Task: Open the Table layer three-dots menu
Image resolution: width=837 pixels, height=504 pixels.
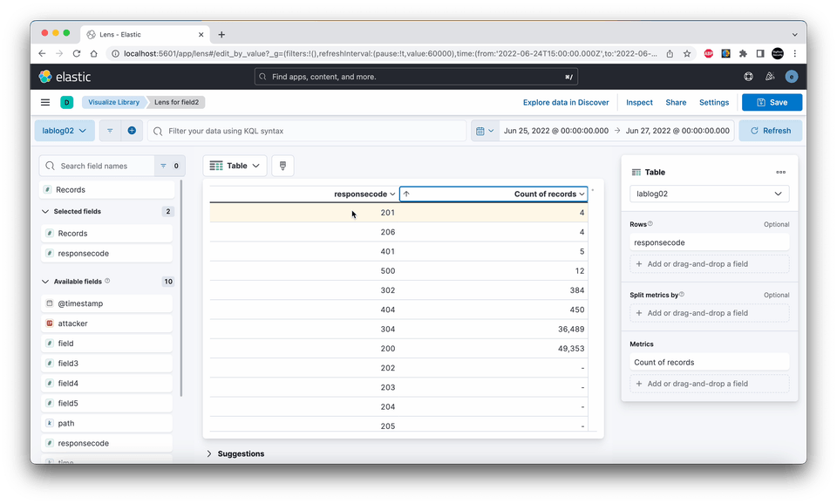Action: tap(780, 172)
